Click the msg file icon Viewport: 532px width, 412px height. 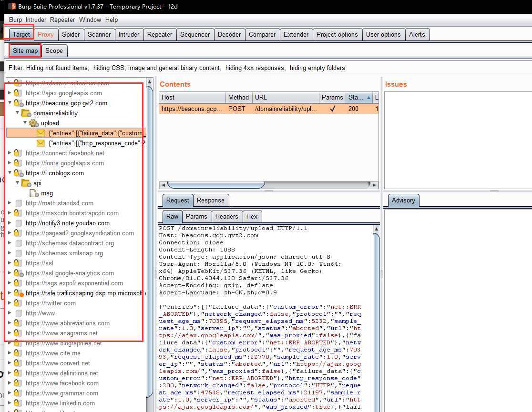click(34, 193)
